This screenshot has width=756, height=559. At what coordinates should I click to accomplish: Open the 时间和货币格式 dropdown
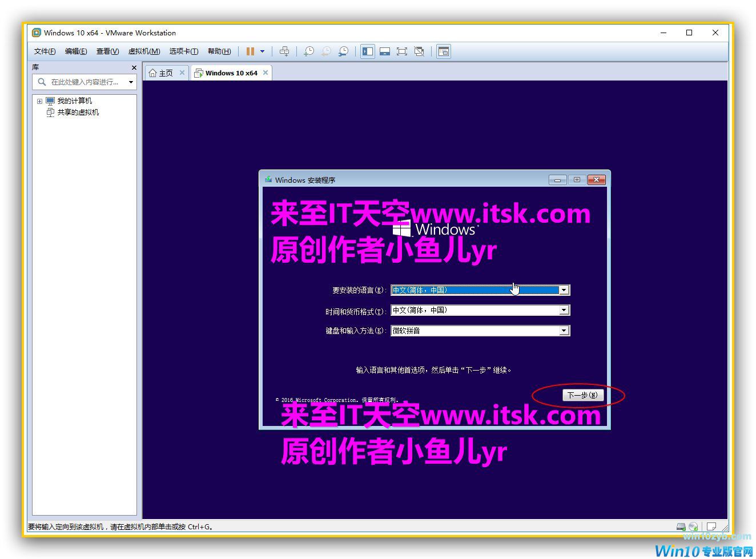tap(564, 310)
